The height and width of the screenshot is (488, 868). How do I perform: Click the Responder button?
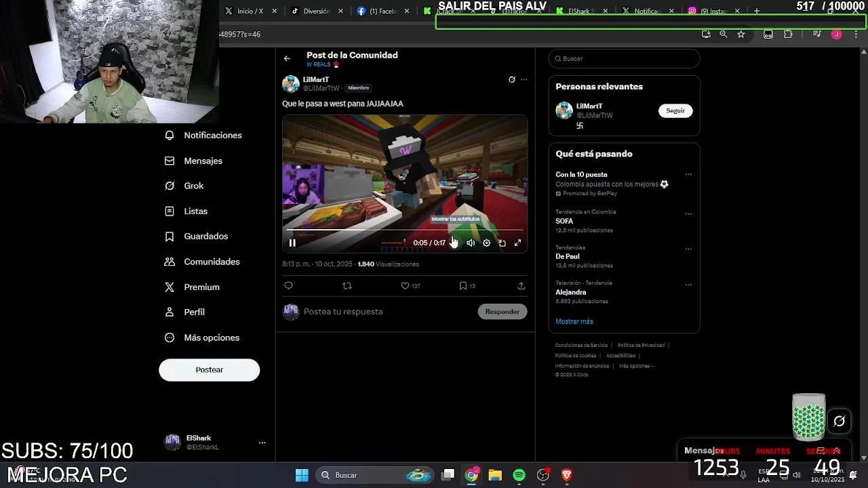[502, 312]
